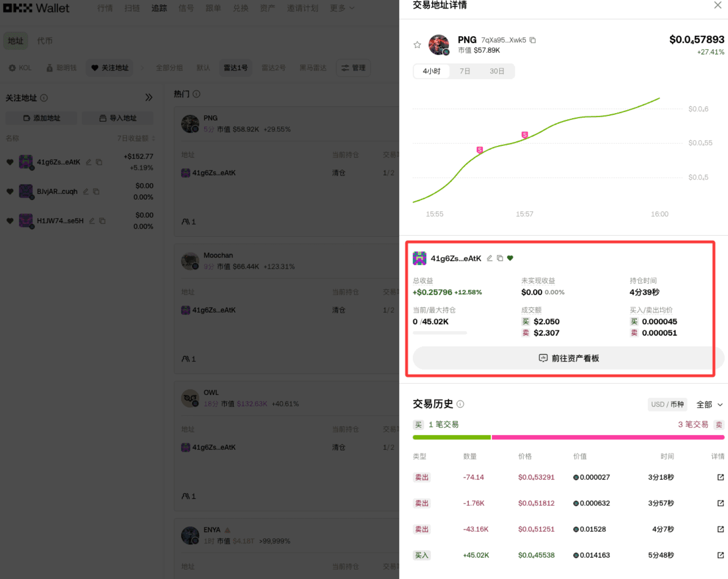This screenshot has height=579, width=728.
Task: Select the 30日 chart range tab
Action: (x=497, y=71)
